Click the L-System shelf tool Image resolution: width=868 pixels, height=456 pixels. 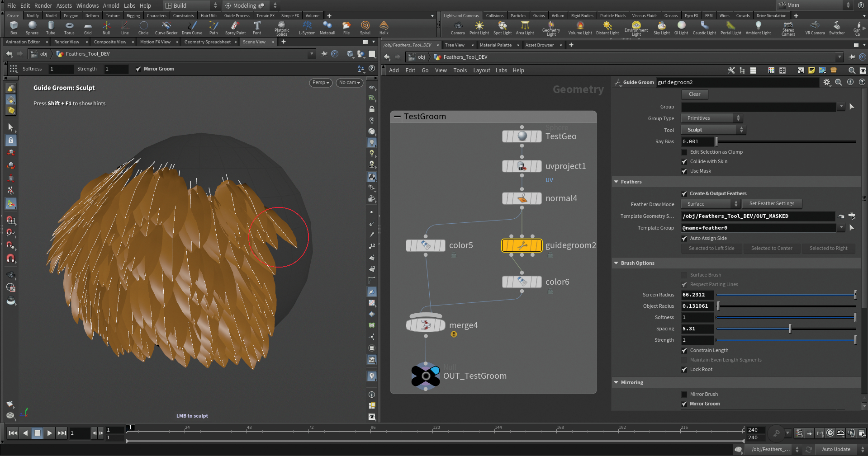click(x=307, y=28)
